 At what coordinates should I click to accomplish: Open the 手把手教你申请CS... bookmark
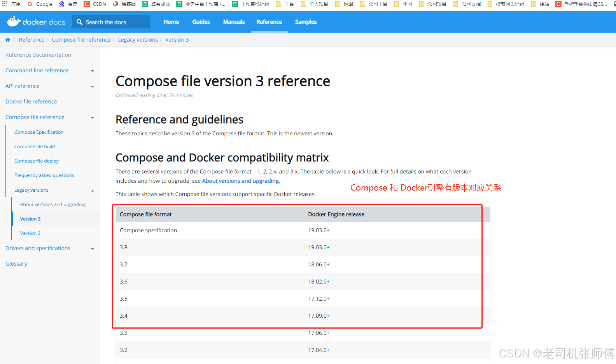pyautogui.click(x=581, y=4)
